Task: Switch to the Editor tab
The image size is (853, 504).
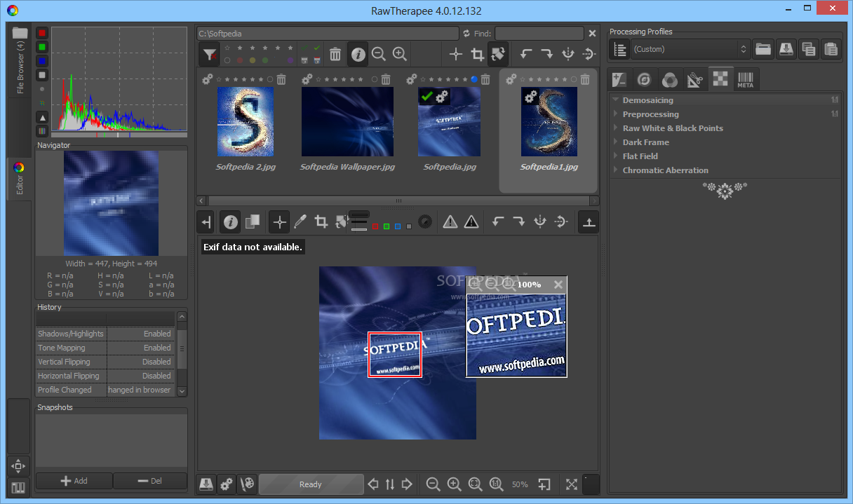Action: [20, 179]
